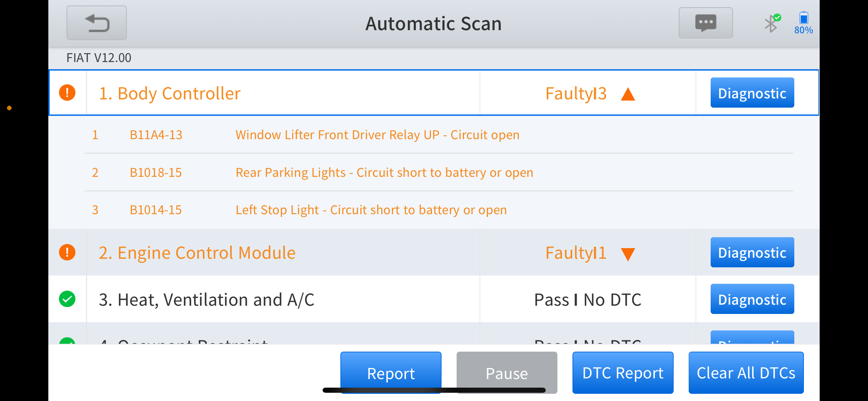868x401 pixels.
Task: Select B1018-15 Rear Parking Lights fault
Action: 439,172
